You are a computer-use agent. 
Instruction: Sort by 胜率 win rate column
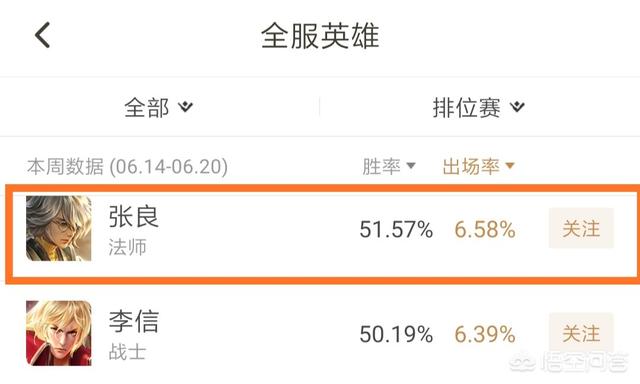click(x=389, y=166)
